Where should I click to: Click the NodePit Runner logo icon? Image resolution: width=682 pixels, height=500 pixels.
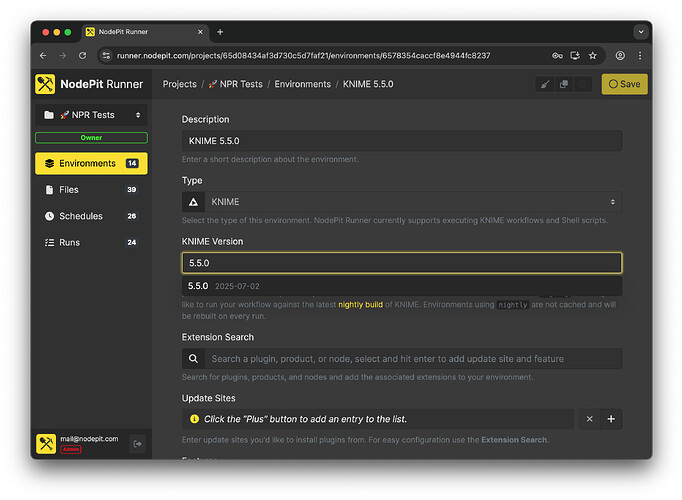pos(45,84)
